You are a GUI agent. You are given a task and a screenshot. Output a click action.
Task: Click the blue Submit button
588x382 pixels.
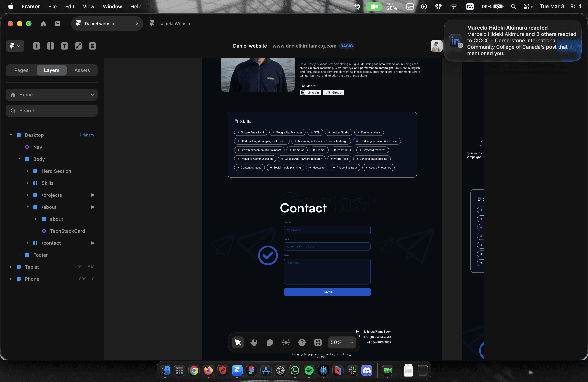[327, 292]
